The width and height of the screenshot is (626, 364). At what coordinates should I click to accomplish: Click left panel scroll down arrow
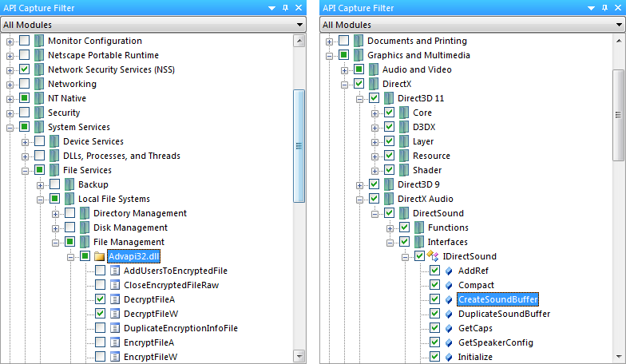[299, 356]
